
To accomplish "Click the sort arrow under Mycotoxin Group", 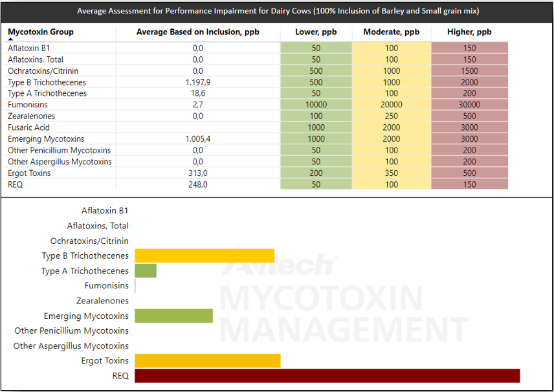I will pyautogui.click(x=10, y=39).
